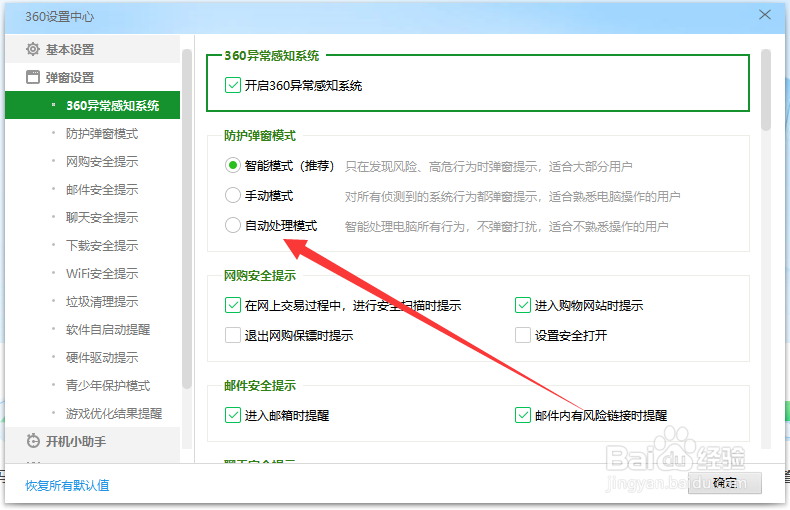Screen dimensions: 790x510
Task: Toggle 进入购物网站时提示 checkbox
Action: pos(522,305)
